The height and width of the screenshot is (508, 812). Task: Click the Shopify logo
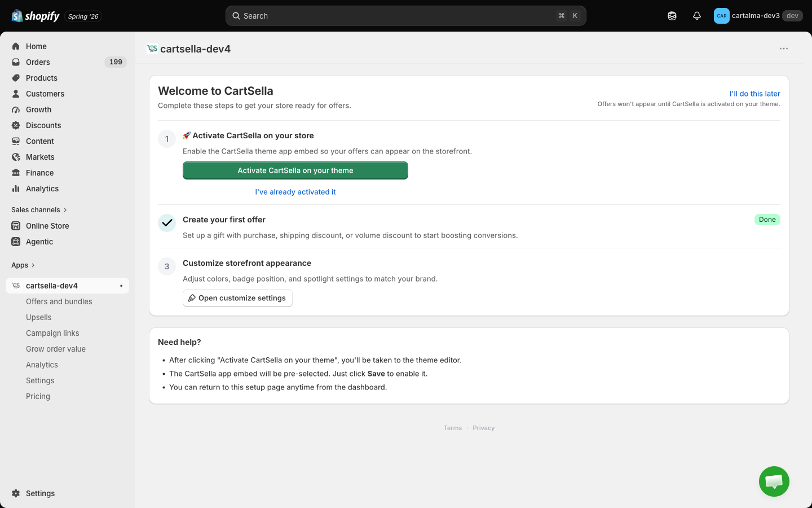(x=36, y=16)
